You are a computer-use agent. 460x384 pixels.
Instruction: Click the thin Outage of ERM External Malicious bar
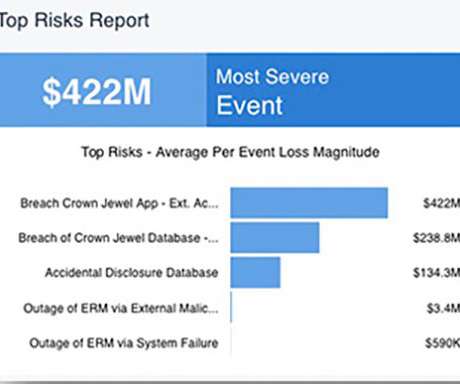(x=231, y=307)
